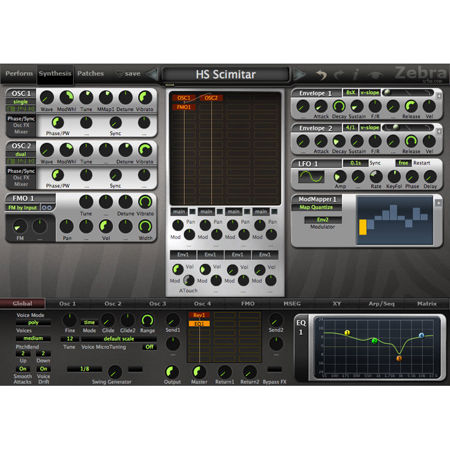Click Envelope 1 slope slider handle
Viewport: 450px width, 450px height.
click(x=387, y=93)
